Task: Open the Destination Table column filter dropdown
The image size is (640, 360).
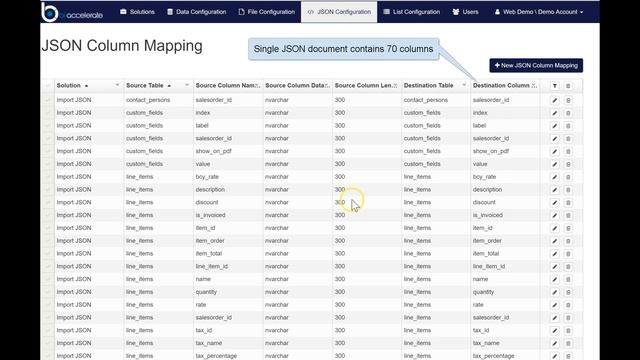Action: pos(464,85)
